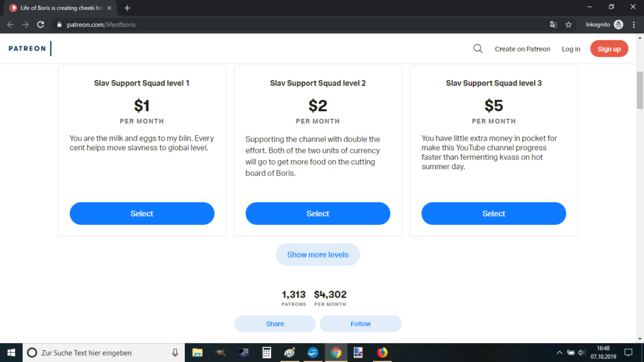Viewport: 644px width, 362px height.
Task: Open a new browser tab
Action: coord(127,8)
